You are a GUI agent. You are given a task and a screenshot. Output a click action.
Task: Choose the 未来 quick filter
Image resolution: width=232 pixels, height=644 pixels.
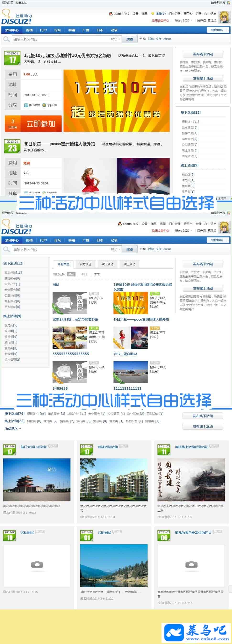coord(97,274)
